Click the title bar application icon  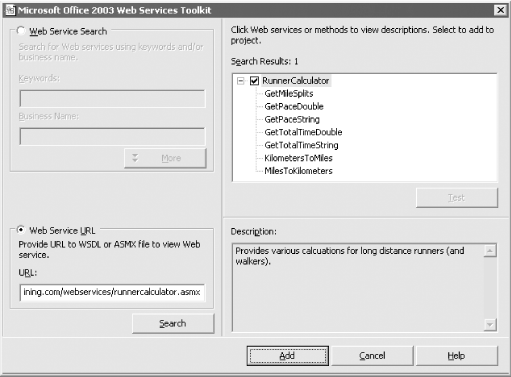(x=10, y=10)
